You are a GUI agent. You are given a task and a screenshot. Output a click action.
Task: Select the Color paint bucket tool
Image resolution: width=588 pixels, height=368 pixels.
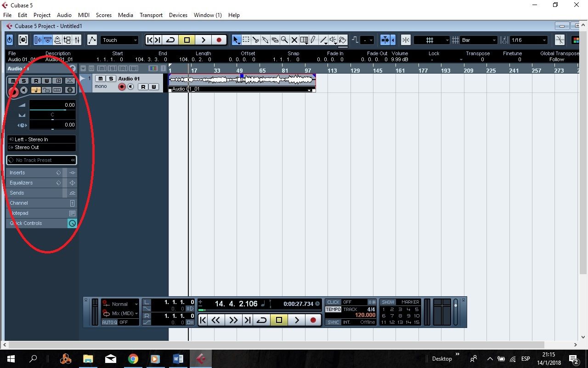343,40
